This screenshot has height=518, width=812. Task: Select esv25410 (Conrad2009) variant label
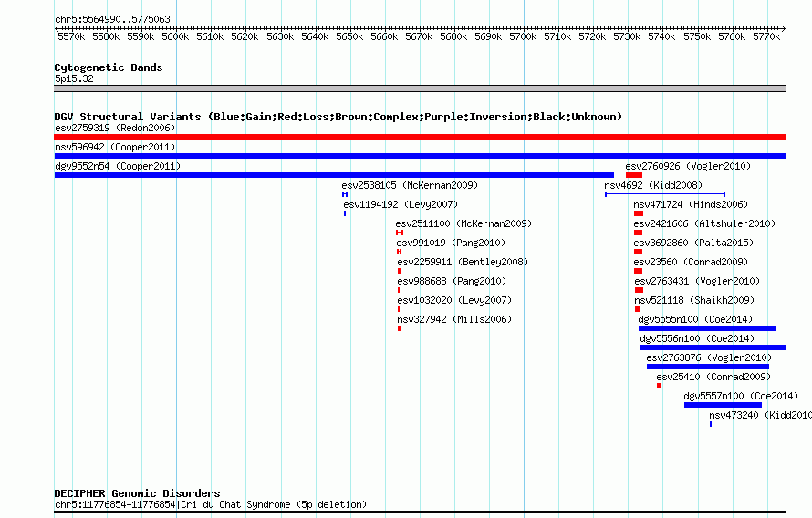[713, 377]
